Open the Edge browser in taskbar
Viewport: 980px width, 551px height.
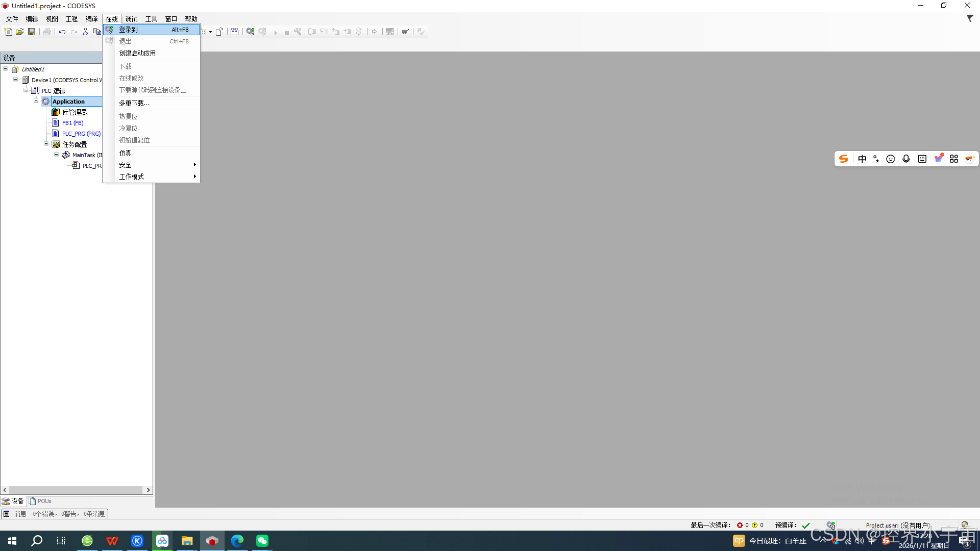pyautogui.click(x=237, y=541)
